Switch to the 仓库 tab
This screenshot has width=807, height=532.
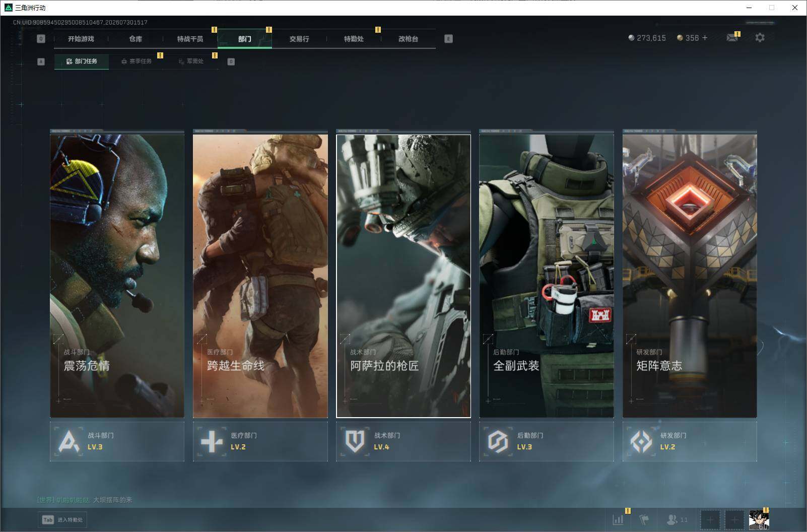point(136,39)
